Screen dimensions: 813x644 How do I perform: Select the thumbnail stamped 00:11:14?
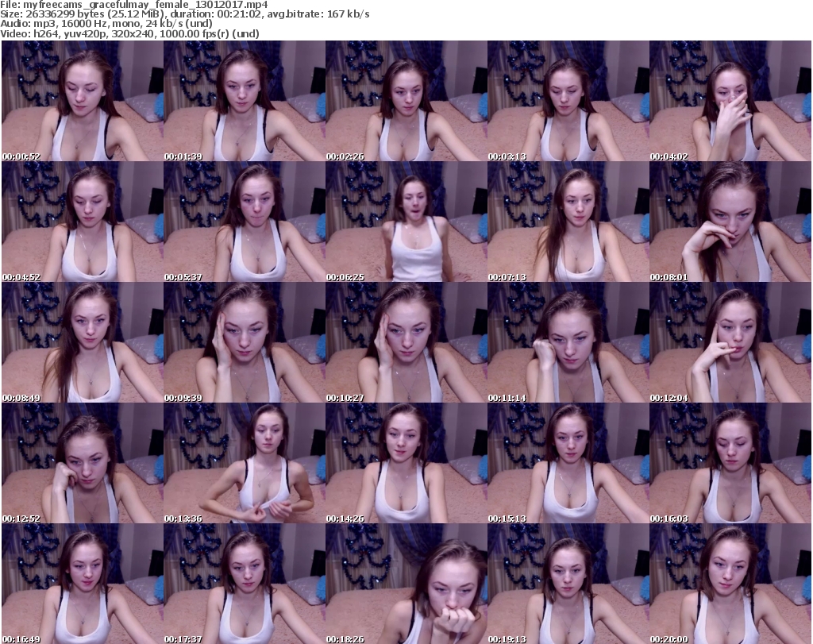(x=568, y=342)
